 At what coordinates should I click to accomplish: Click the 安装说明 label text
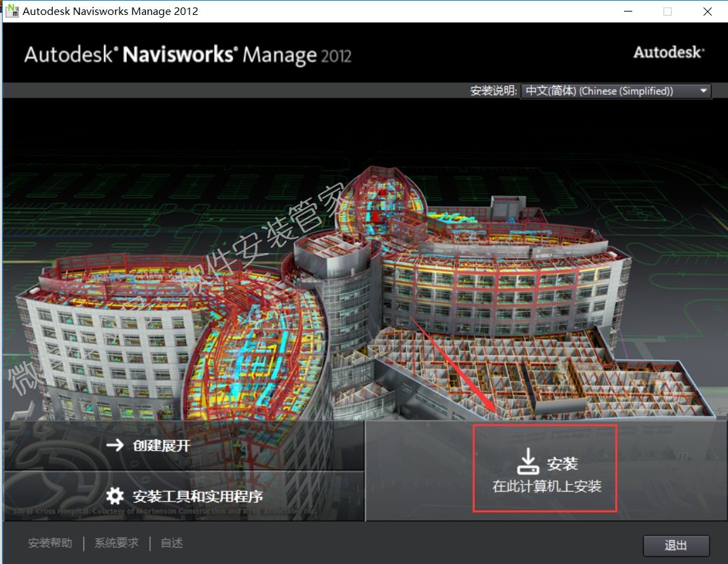pos(494,91)
